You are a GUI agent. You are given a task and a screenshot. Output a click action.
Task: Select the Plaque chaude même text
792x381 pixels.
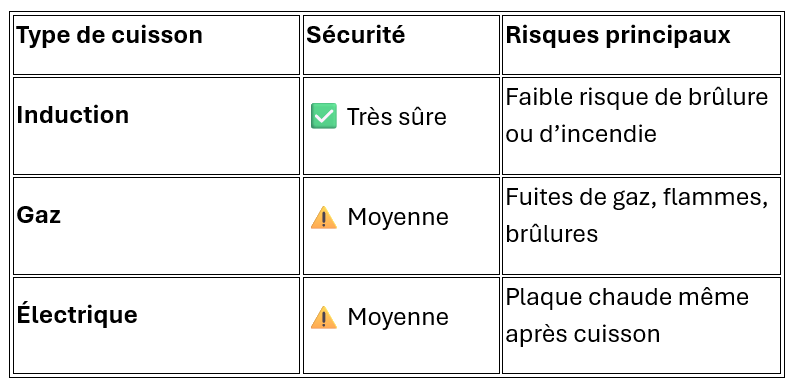click(x=627, y=297)
